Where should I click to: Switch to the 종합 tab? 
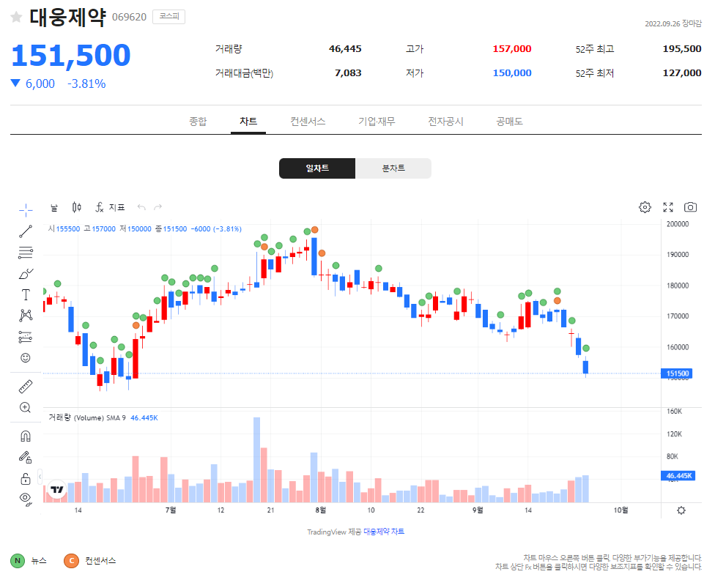[x=198, y=122]
